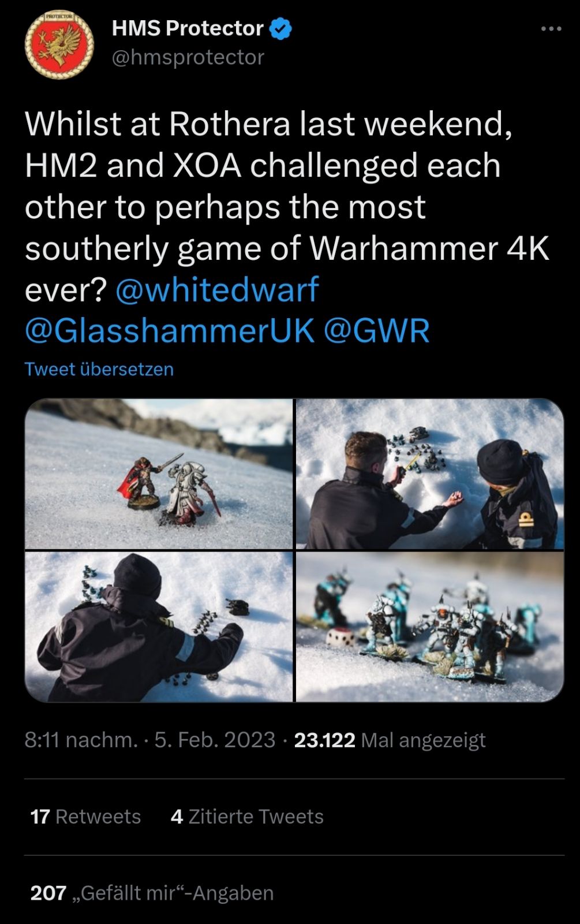580x924 pixels.
Task: Click the blue verified badge
Action: point(280,29)
